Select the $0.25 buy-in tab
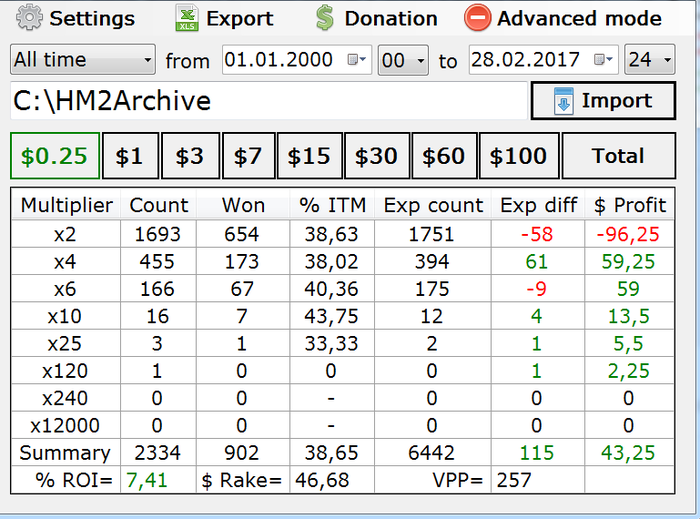 pyautogui.click(x=55, y=156)
